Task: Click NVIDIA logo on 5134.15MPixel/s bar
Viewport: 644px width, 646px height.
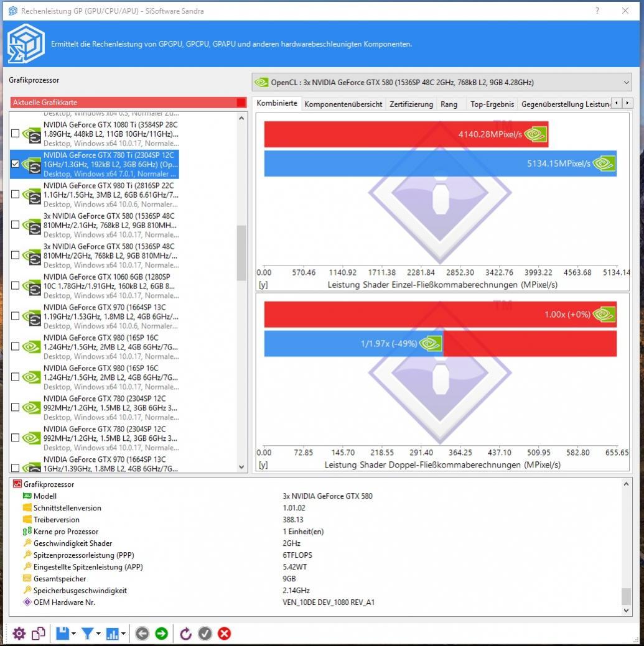Action: point(604,164)
